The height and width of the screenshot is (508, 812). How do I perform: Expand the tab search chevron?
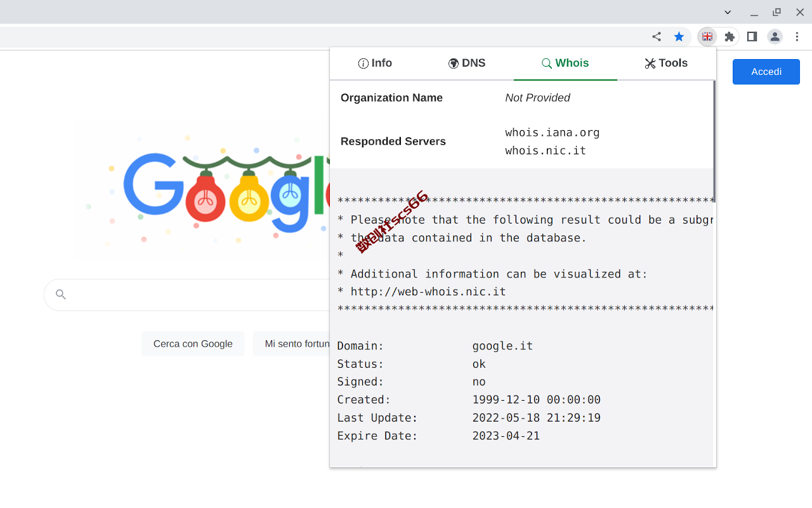[x=728, y=12]
